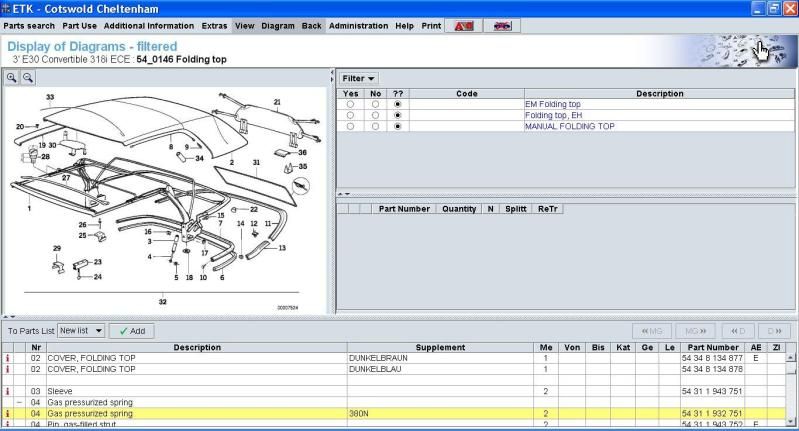799x431 pixels.
Task: Select part number 54 31 1 932 751
Action: pyautogui.click(x=712, y=414)
